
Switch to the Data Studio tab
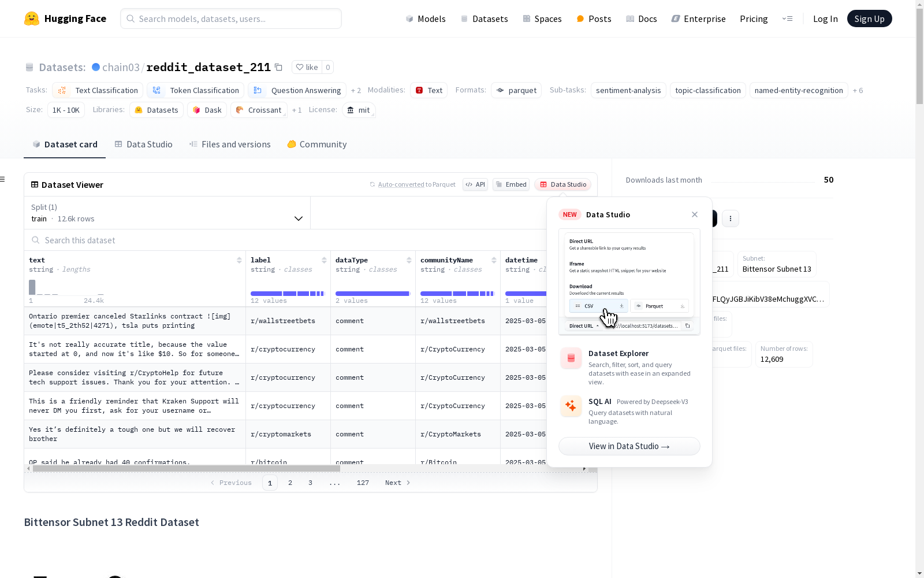[x=144, y=144]
